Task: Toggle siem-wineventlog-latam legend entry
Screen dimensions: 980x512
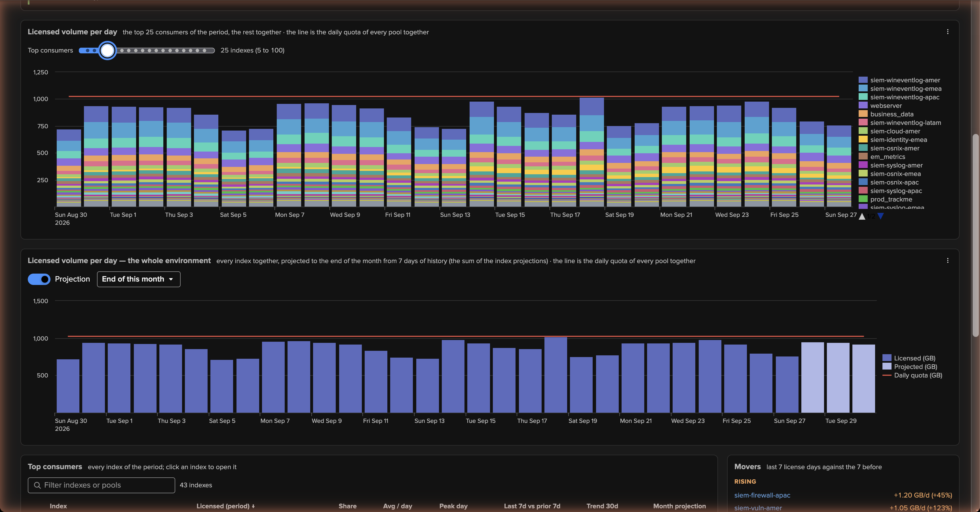Action: (900, 123)
